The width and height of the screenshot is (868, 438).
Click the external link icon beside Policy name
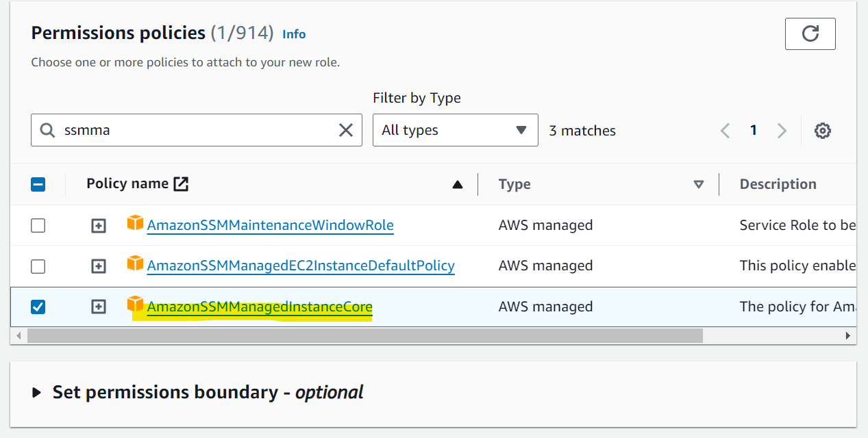click(x=181, y=183)
